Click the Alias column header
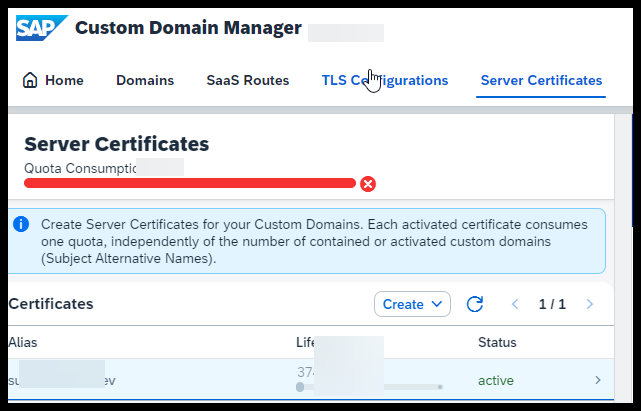This screenshot has height=411, width=641. (23, 342)
